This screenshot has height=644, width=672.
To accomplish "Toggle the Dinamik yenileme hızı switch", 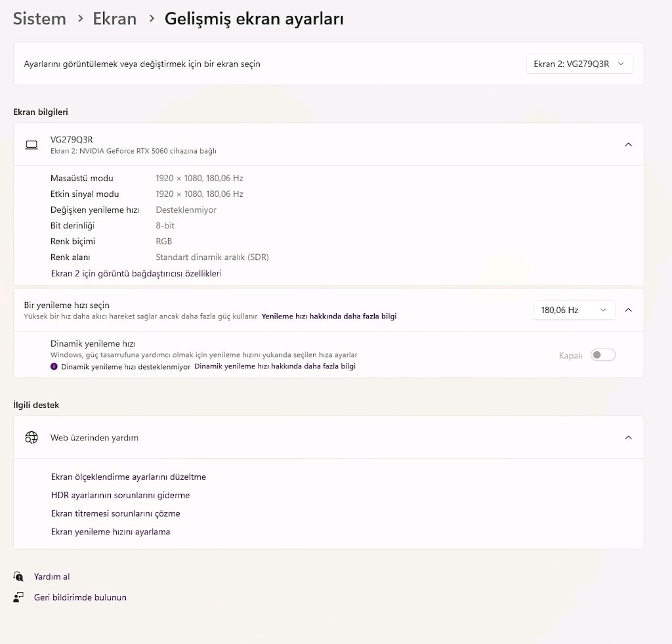I will tap(602, 355).
